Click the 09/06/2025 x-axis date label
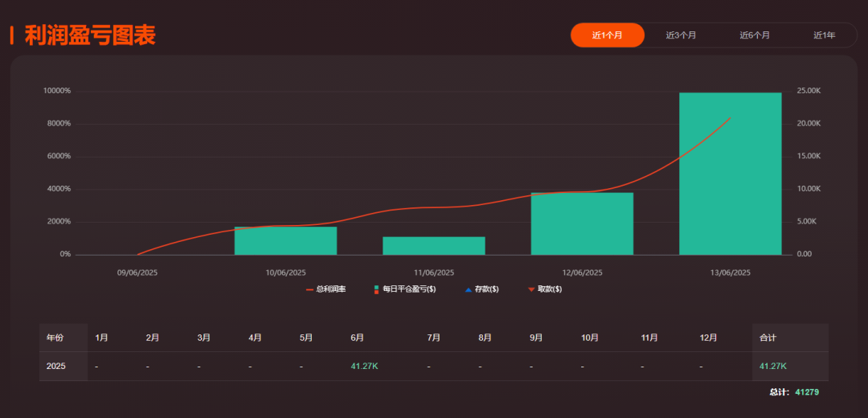The image size is (868, 418). coord(137,273)
